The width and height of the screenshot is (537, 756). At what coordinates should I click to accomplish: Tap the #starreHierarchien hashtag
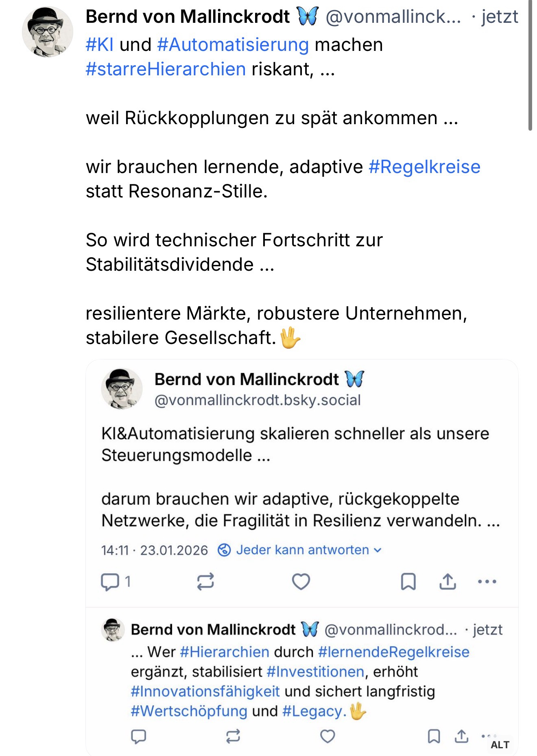click(166, 69)
